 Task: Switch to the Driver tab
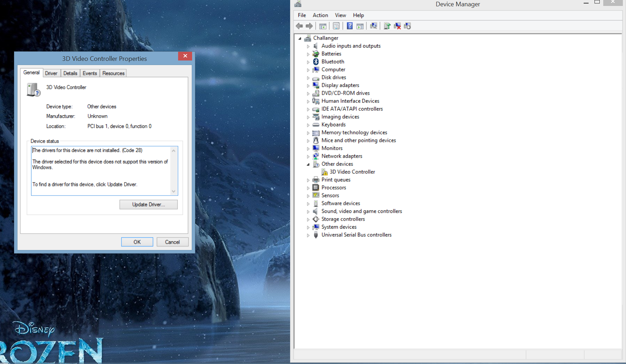pos(51,73)
